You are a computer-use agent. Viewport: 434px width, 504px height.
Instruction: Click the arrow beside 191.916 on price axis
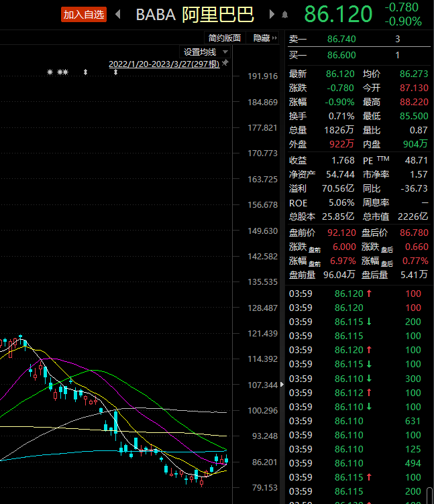236,76
